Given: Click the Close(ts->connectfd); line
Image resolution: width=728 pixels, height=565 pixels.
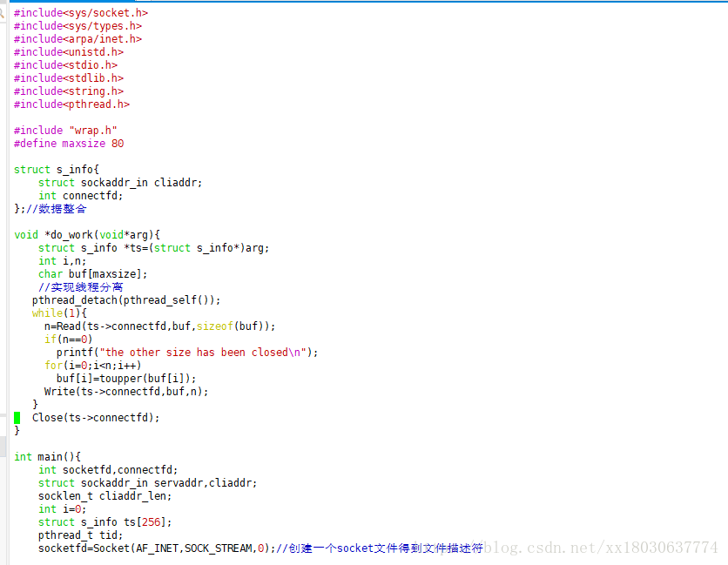Looking at the screenshot, I should tap(96, 418).
